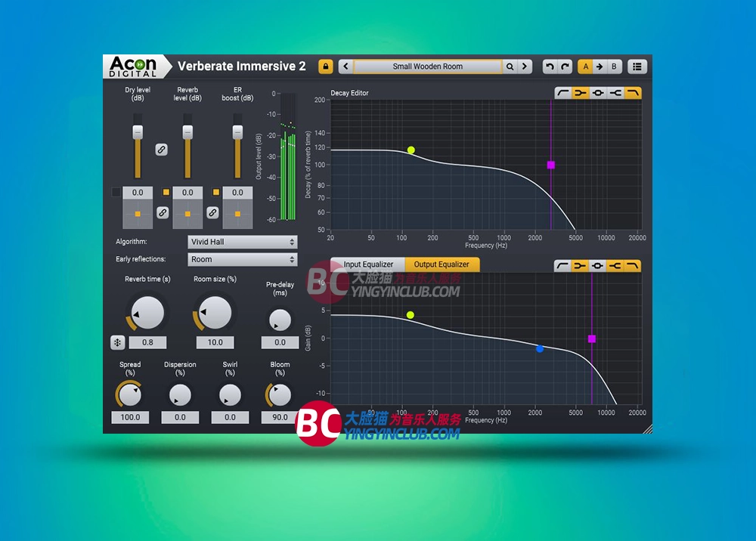Toggle Decay Editor low cut band

click(x=562, y=92)
